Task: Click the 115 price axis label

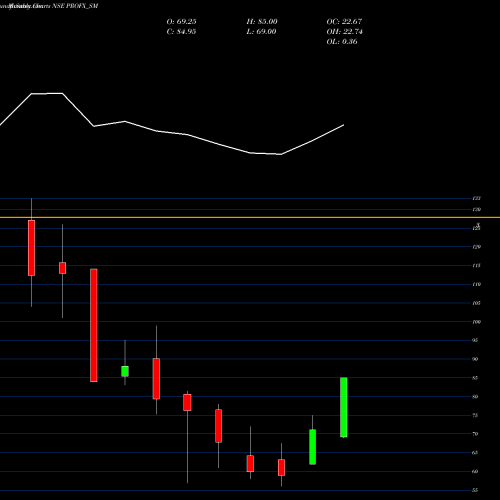Action: click(x=476, y=266)
